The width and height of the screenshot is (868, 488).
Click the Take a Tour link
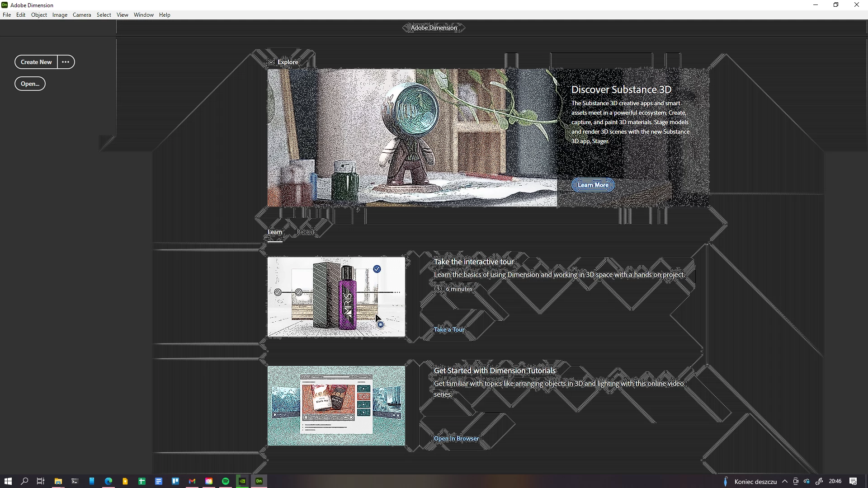click(x=449, y=330)
